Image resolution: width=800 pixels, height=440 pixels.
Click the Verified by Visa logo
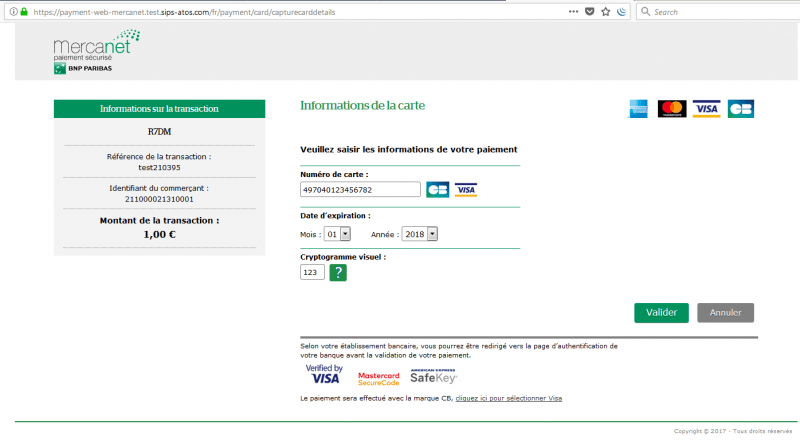[324, 374]
